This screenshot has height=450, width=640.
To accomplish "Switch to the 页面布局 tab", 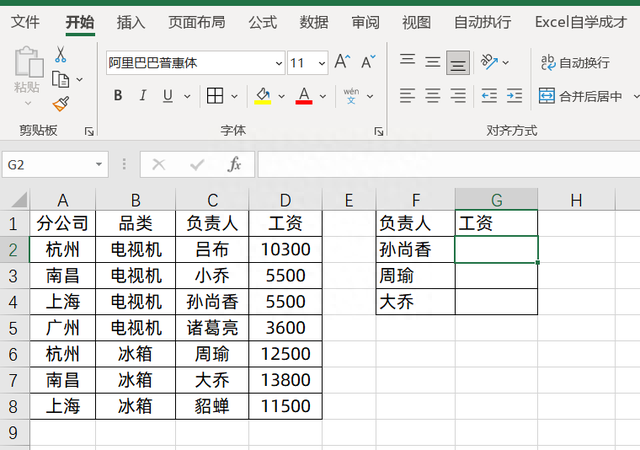I will click(x=197, y=22).
